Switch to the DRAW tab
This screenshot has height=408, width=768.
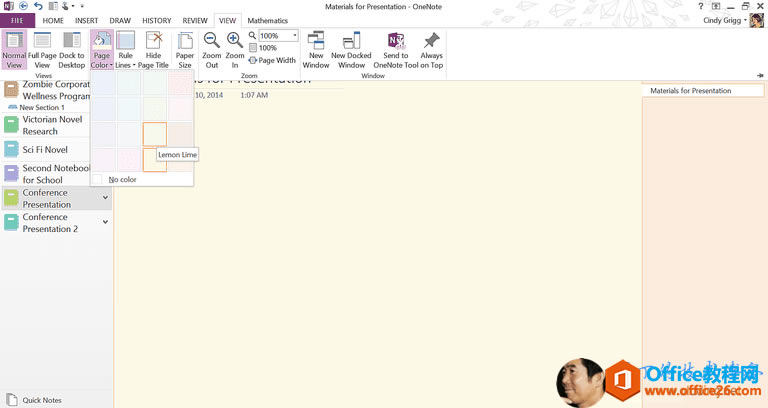(120, 21)
